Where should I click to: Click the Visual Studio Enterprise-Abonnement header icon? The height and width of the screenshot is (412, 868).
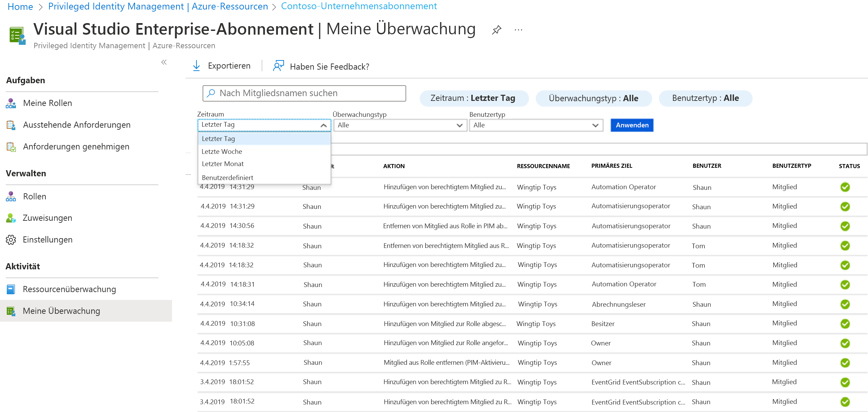[x=18, y=35]
